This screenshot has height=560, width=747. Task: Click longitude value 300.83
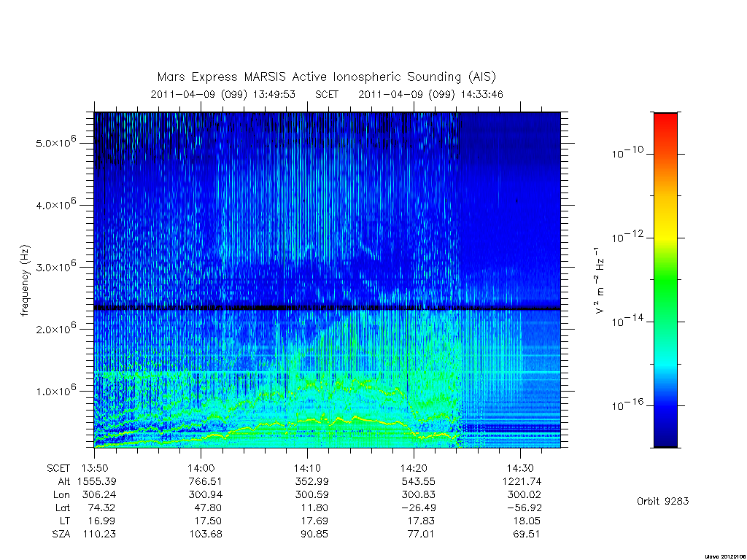tap(418, 495)
